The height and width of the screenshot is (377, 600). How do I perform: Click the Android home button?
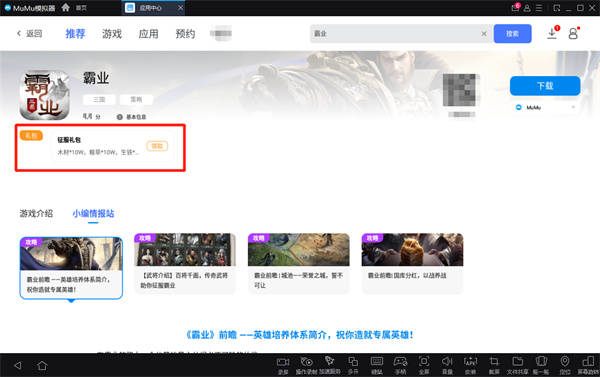click(42, 366)
